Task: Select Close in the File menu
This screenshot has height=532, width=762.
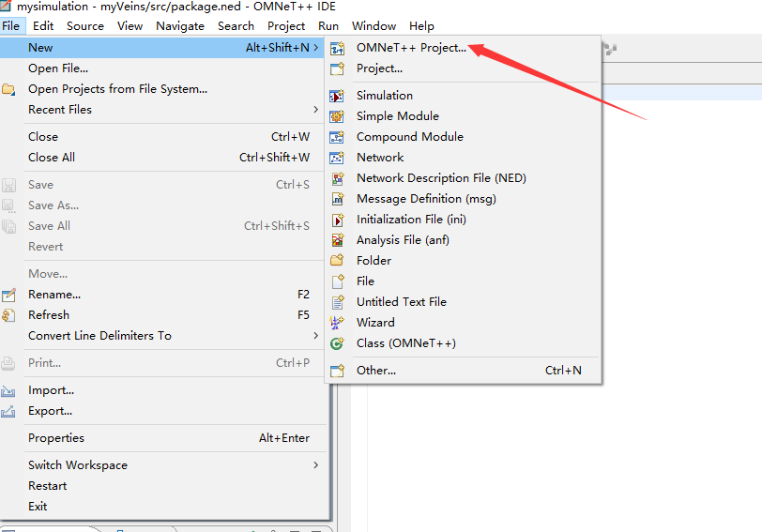Action: coord(162,137)
